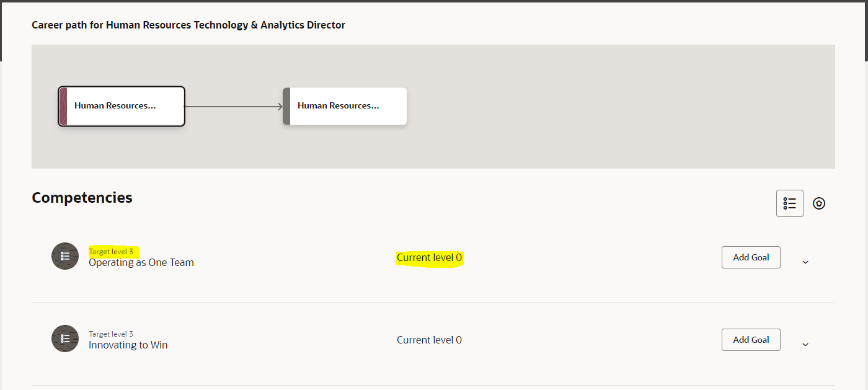The image size is (868, 390).
Task: Expand the Innovating to Win competency row
Action: coord(805,344)
